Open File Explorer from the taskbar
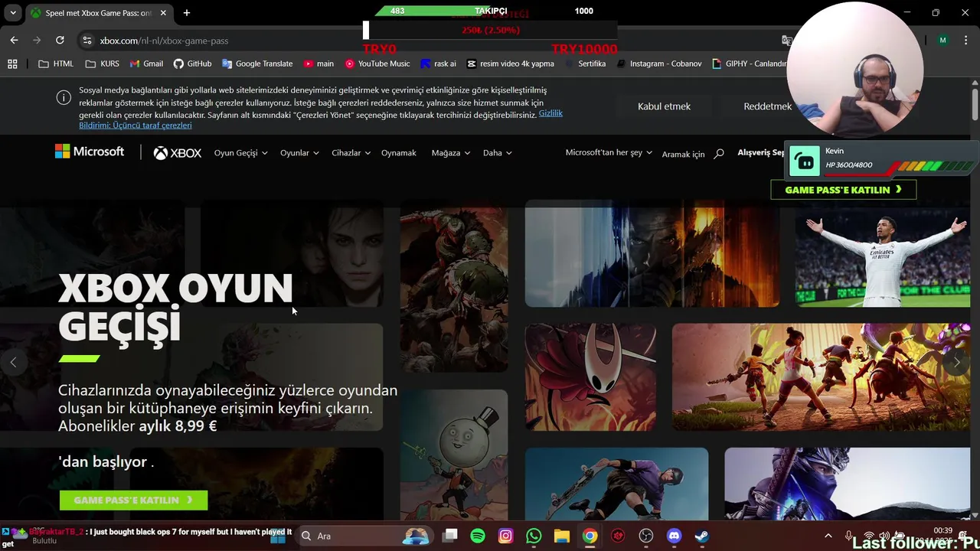 (562, 536)
